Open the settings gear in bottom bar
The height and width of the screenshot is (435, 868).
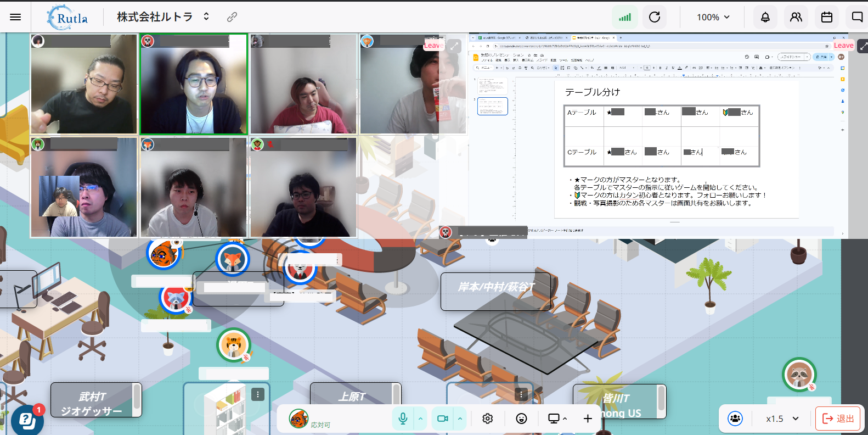[x=487, y=419]
